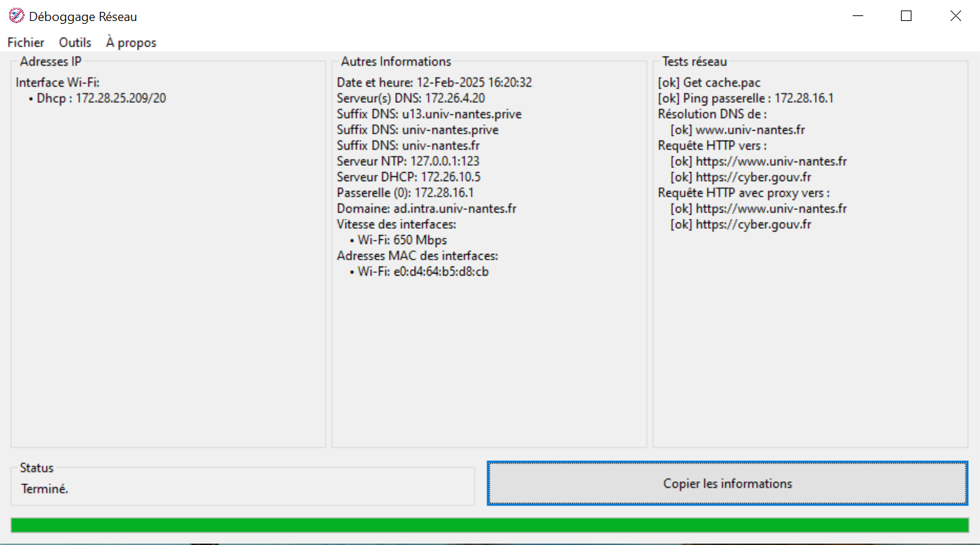980x545 pixels.
Task: Click the Domaine ad.intra.univ-nantes.fr line
Action: tap(427, 208)
